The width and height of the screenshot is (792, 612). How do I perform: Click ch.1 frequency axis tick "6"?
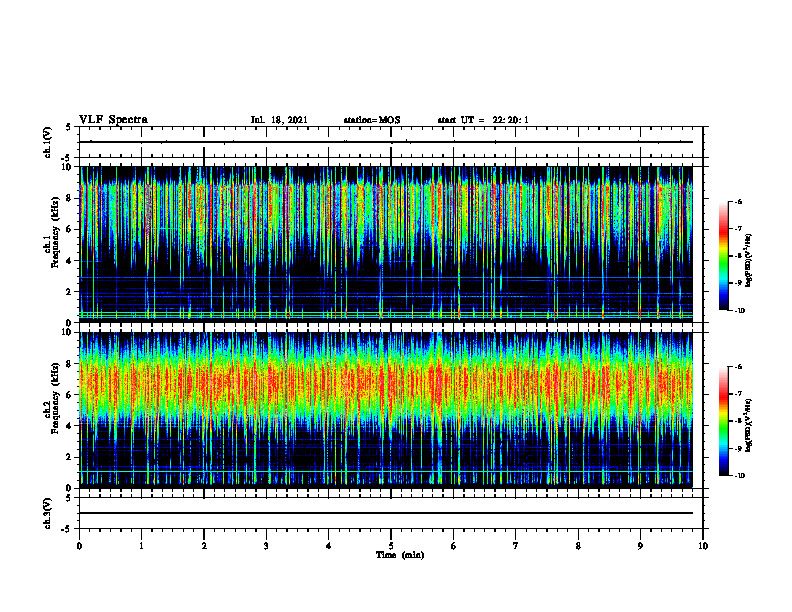pos(69,229)
